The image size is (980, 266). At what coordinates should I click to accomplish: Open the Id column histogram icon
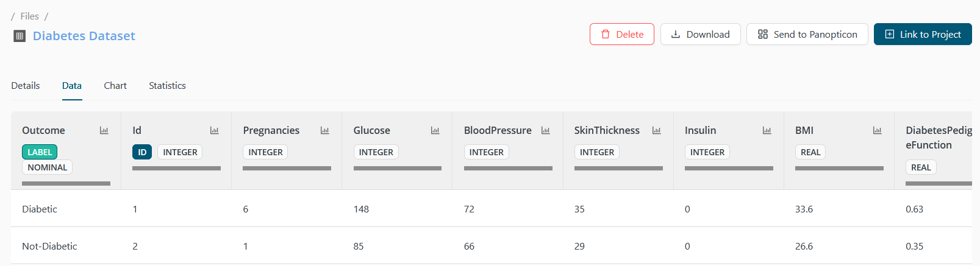pyautogui.click(x=214, y=130)
